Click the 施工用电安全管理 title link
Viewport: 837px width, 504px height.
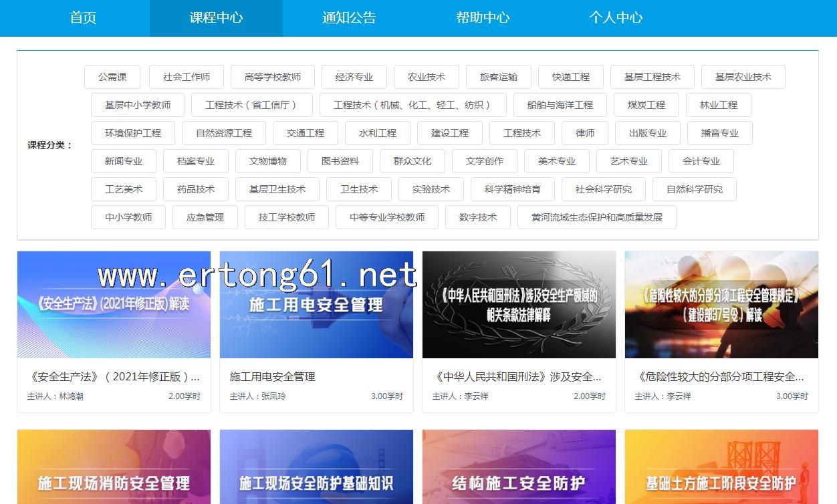coord(273,376)
